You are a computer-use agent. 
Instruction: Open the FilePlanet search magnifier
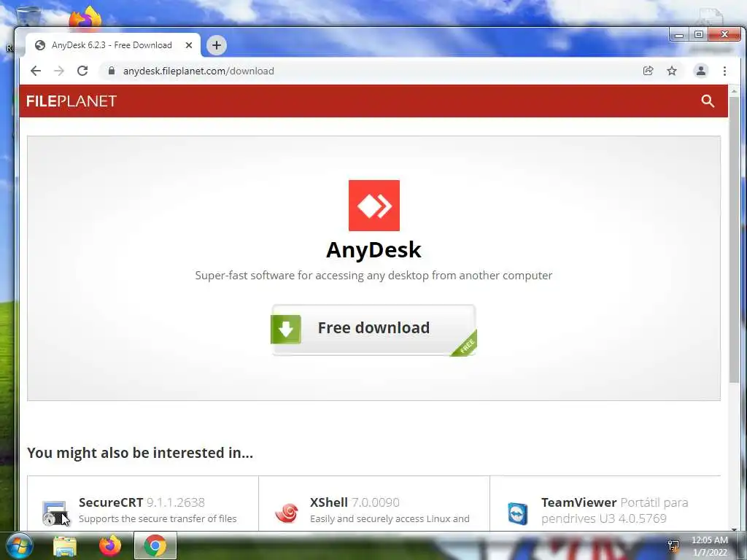point(708,101)
